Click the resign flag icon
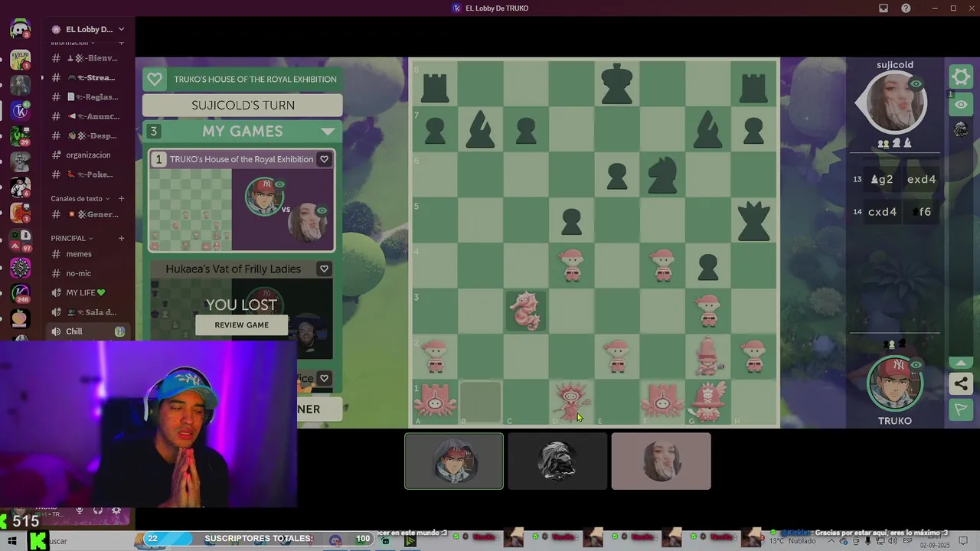980x551 pixels. (x=961, y=410)
